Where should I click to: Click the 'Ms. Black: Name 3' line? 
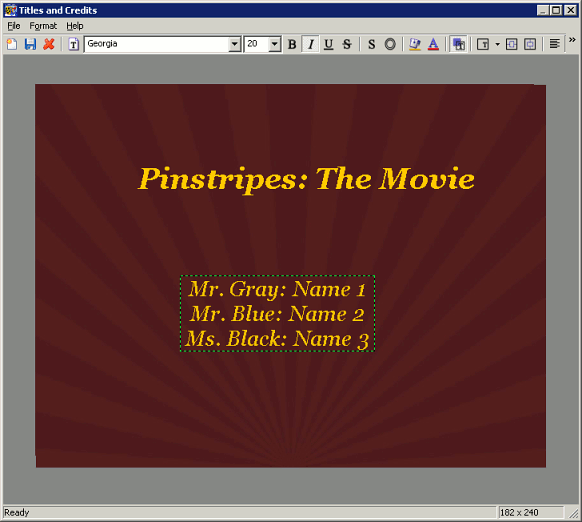pyautogui.click(x=277, y=339)
